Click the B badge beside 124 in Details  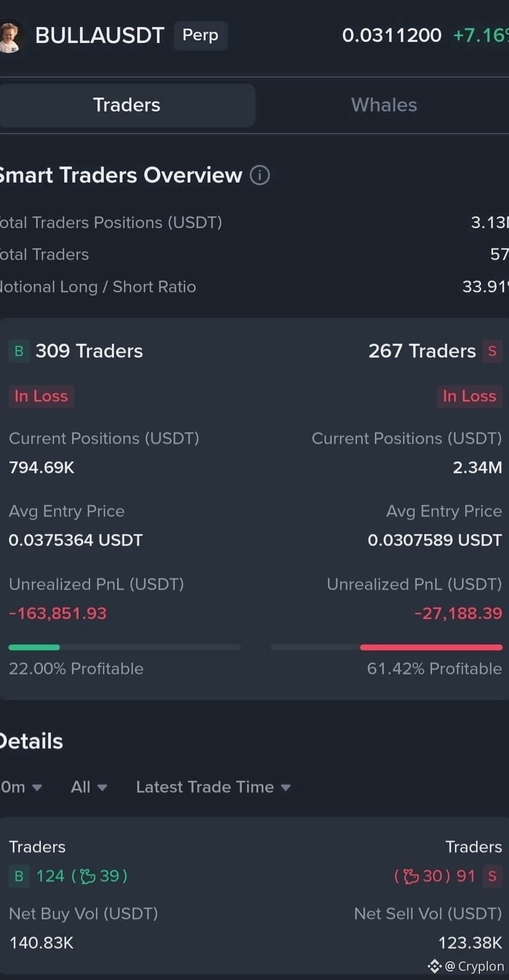[x=19, y=876]
